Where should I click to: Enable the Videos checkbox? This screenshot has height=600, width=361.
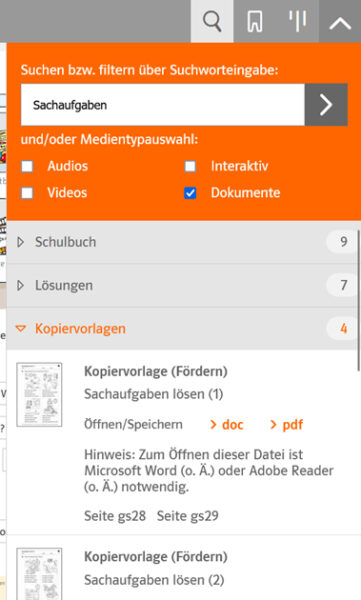click(27, 193)
